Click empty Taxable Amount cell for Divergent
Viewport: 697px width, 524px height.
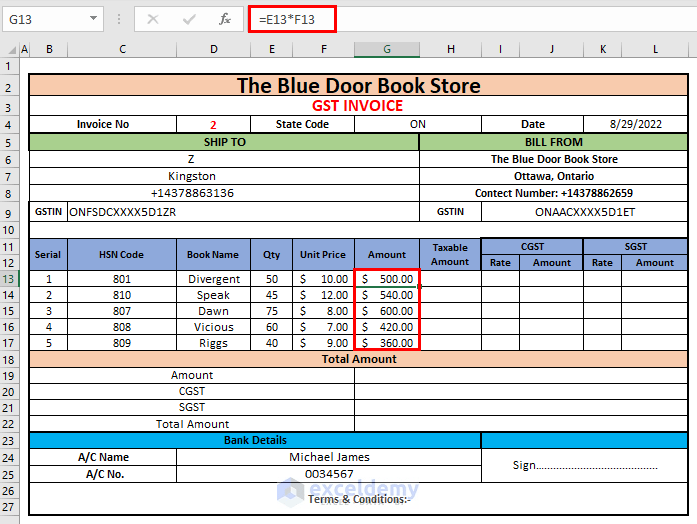(450, 279)
